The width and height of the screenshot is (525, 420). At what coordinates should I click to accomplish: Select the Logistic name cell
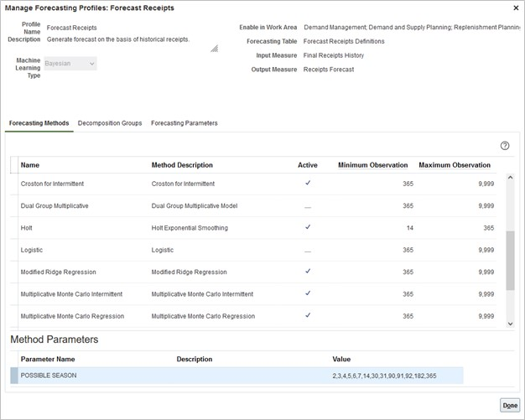[32, 250]
